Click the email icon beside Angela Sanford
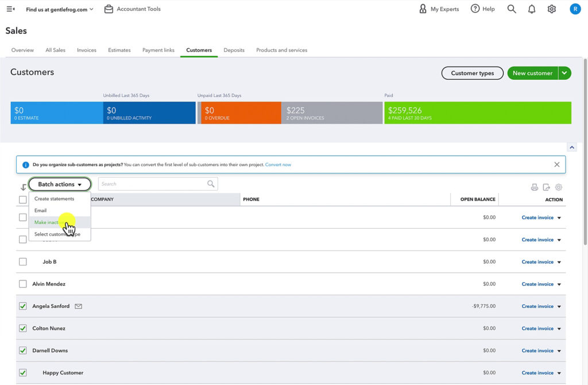The width and height of the screenshot is (588, 385). pyautogui.click(x=78, y=306)
